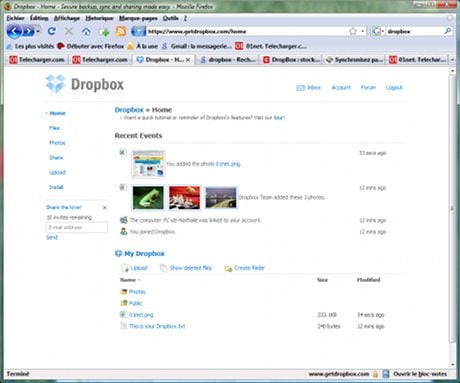Image resolution: width=460 pixels, height=383 pixels.
Task: Open bloc-notes icon in status bar
Action: point(386,374)
